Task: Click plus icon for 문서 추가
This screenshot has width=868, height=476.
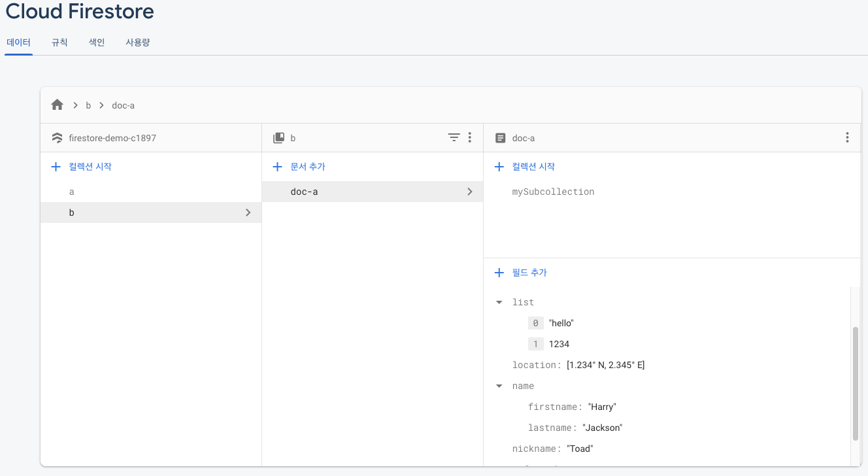Action: pyautogui.click(x=278, y=167)
